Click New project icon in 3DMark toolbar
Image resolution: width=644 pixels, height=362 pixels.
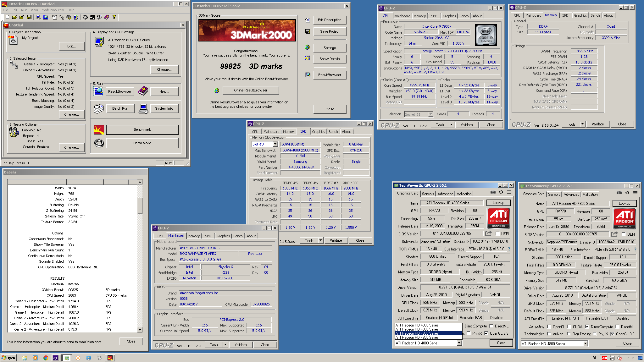(x=7, y=17)
